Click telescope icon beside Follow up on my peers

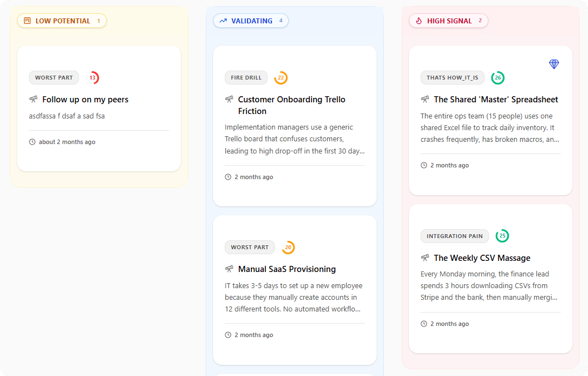point(33,100)
